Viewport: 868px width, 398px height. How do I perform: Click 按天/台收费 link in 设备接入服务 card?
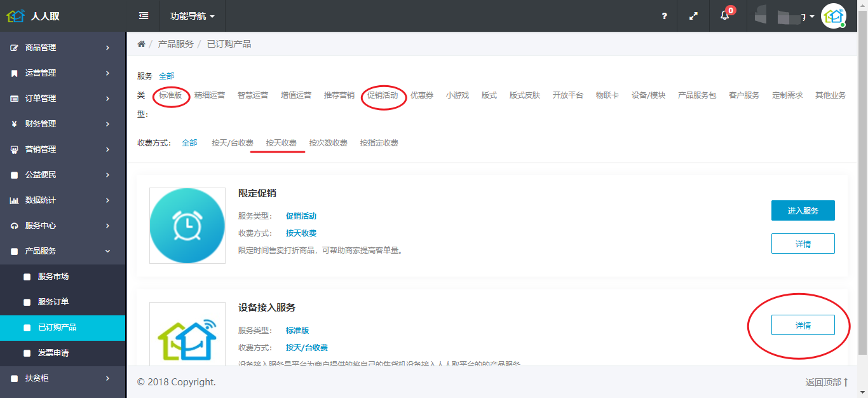click(307, 348)
